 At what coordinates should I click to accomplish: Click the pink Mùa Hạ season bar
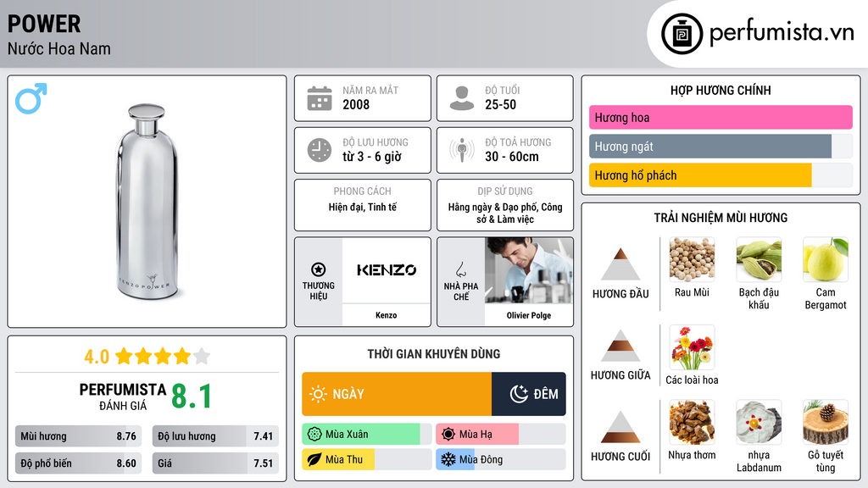(x=477, y=435)
